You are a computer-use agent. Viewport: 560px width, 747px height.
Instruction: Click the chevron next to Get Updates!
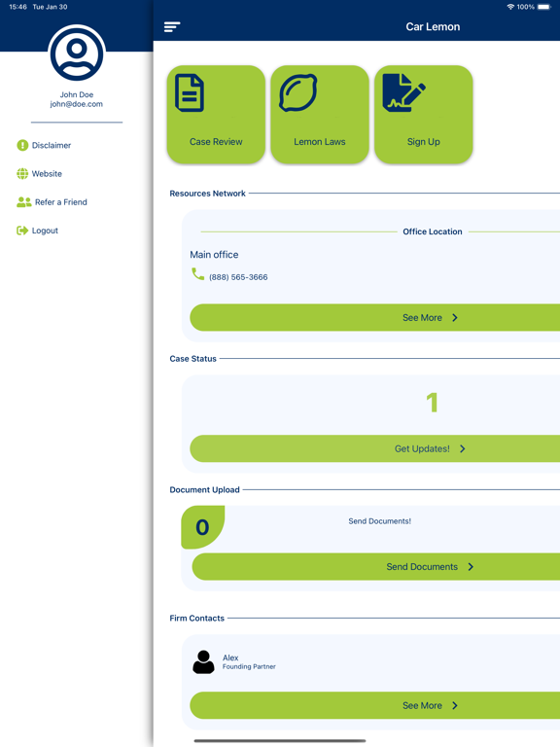point(463,448)
